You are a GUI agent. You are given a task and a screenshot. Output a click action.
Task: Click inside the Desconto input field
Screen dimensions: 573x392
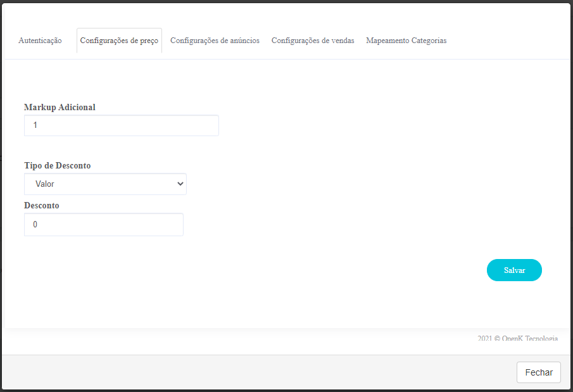pyautogui.click(x=104, y=225)
